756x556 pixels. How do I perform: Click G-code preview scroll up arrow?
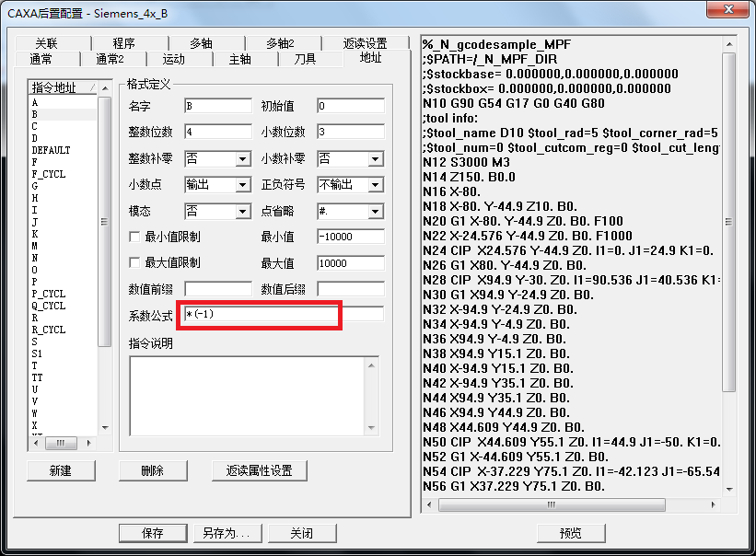(729, 44)
